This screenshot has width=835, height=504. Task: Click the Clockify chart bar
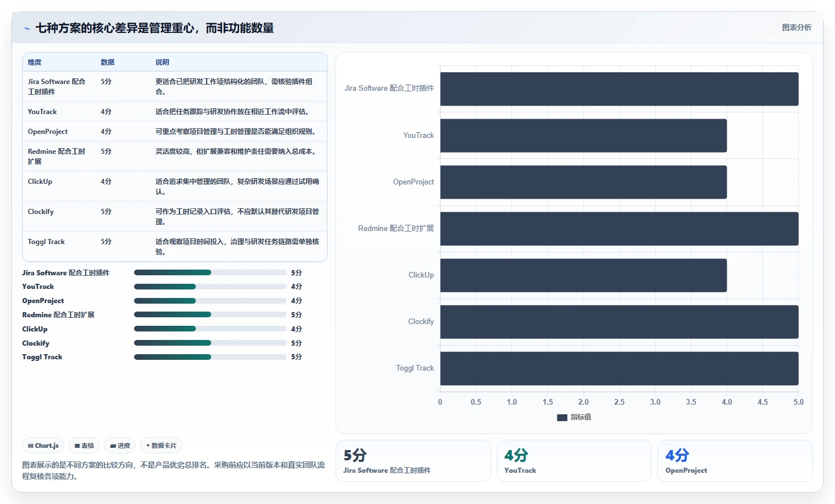coord(619,322)
